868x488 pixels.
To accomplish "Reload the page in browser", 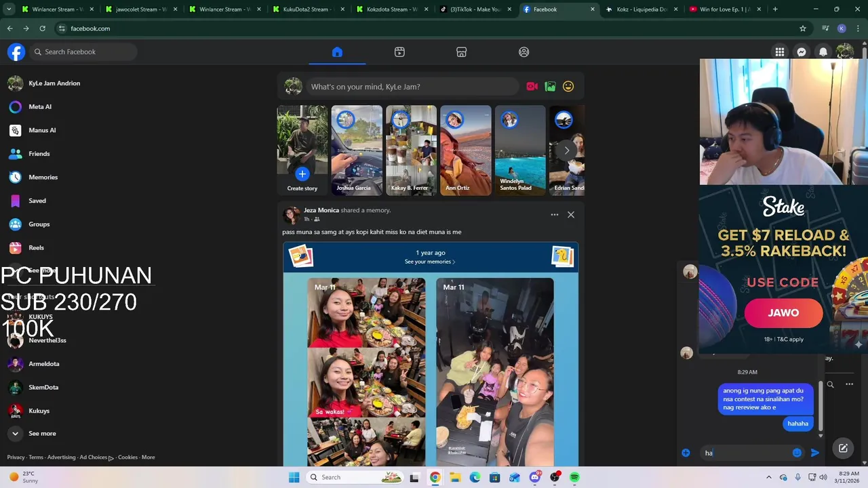I will pos(42,28).
